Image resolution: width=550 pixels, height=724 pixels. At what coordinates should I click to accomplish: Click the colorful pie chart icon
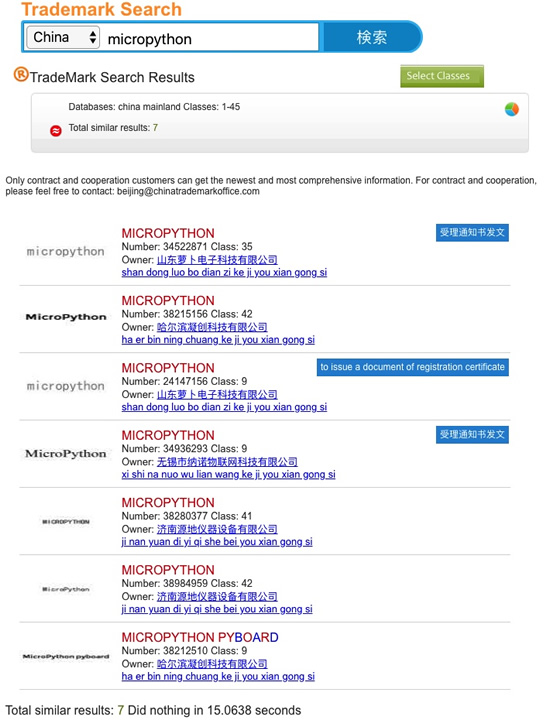point(511,109)
